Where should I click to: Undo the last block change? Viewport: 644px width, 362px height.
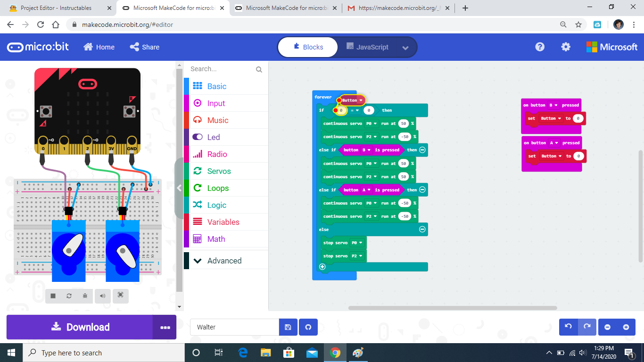tap(568, 327)
